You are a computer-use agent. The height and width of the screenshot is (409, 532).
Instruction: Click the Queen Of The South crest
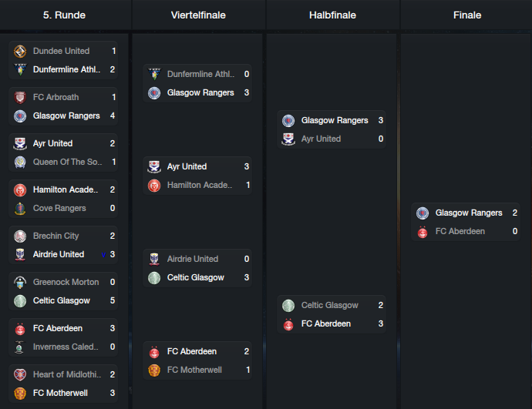coord(20,162)
